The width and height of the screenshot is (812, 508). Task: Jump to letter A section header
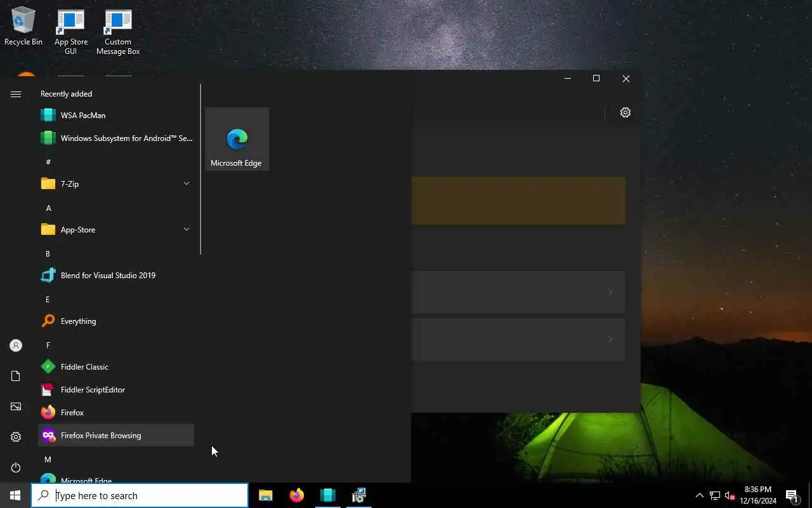coord(48,208)
